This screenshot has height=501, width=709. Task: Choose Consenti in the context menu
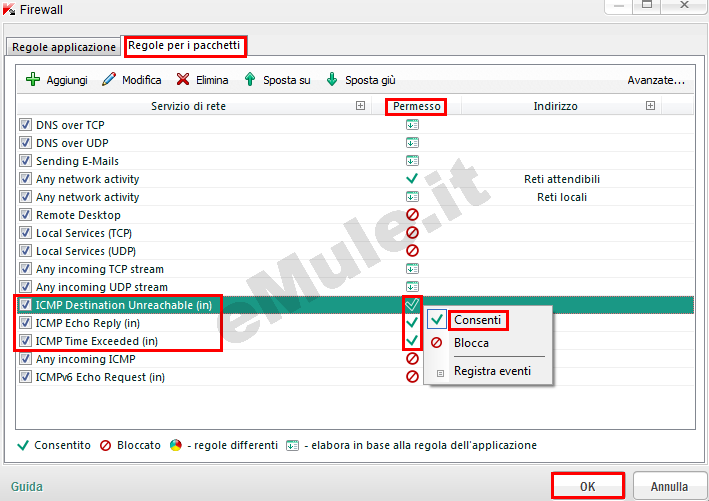pos(476,320)
